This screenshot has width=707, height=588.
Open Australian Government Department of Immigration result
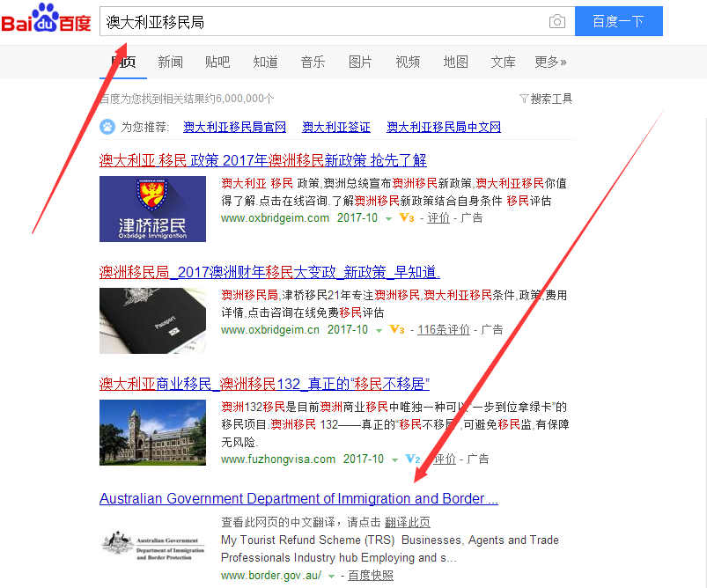[299, 498]
